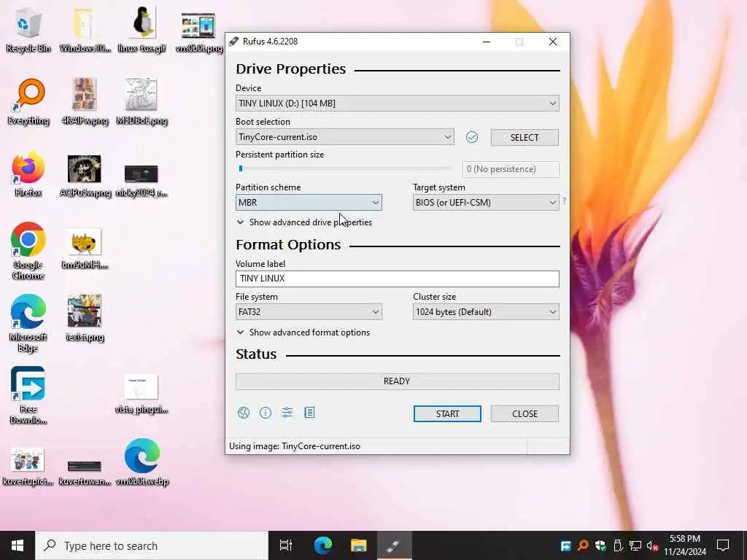Select the Free Download Manager desktop shortcut
Viewport: 747px width, 560px height.
pyautogui.click(x=28, y=396)
